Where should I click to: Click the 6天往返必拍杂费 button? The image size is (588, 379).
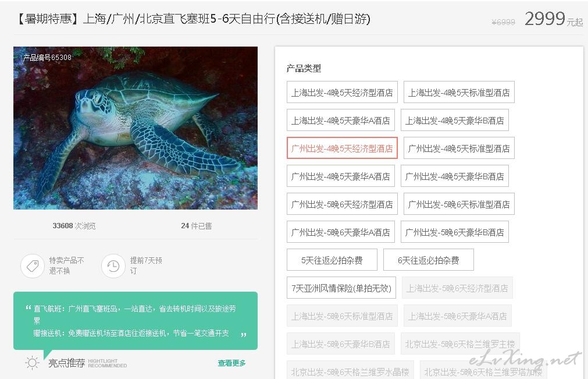[x=428, y=260]
